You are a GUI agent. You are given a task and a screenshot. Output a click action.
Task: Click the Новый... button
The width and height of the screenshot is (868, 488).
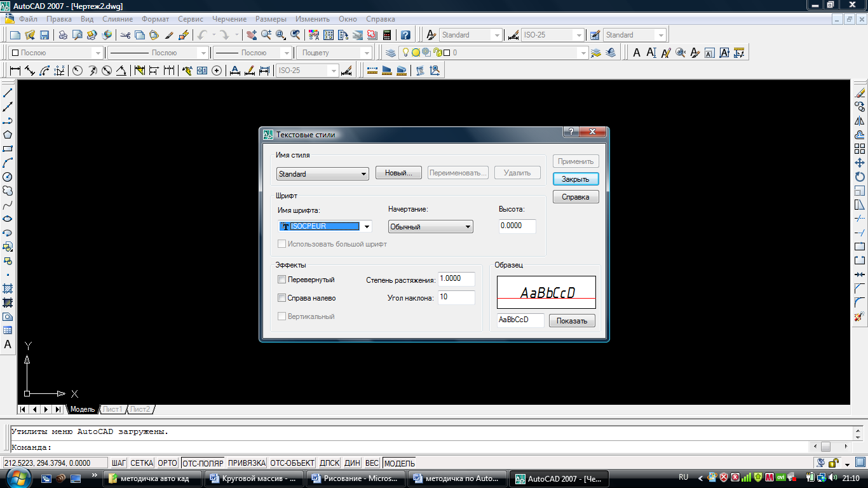[399, 172]
